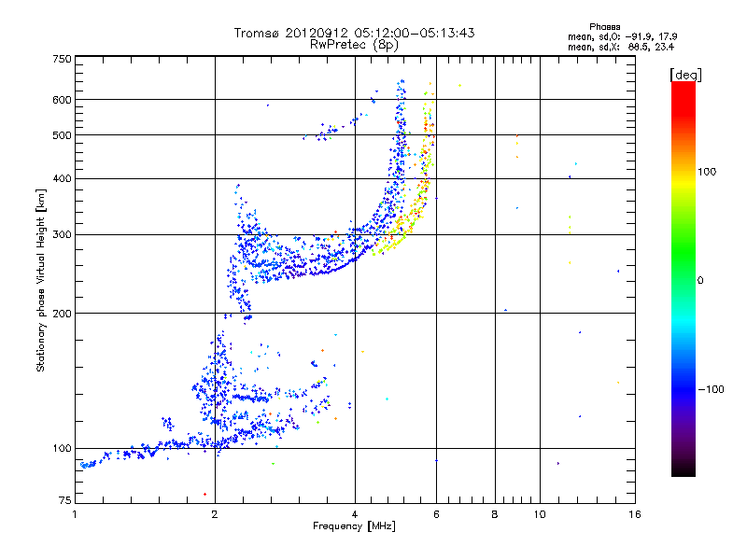Click x-axis tick label "4"

click(x=355, y=514)
